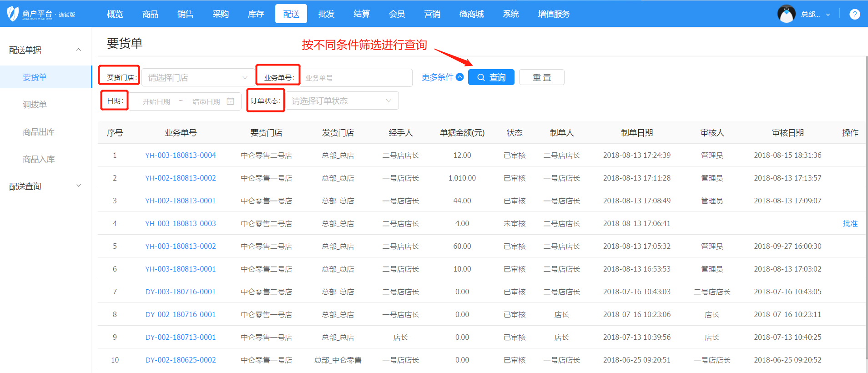
Task: Select 商品出库 in the sidebar
Action: point(39,132)
